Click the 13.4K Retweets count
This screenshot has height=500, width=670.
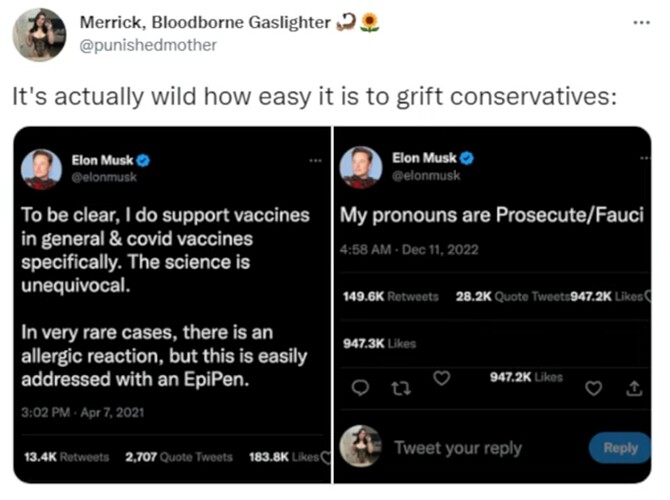(x=67, y=457)
